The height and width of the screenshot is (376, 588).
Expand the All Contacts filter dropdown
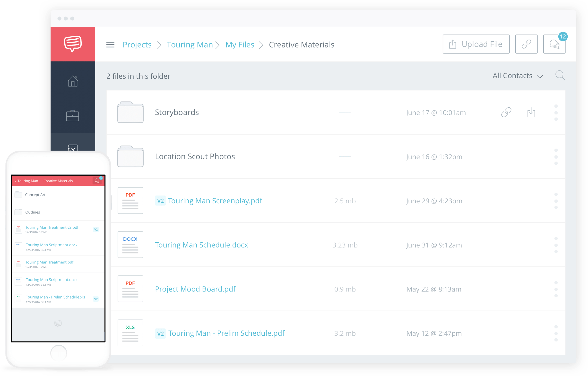coord(518,76)
